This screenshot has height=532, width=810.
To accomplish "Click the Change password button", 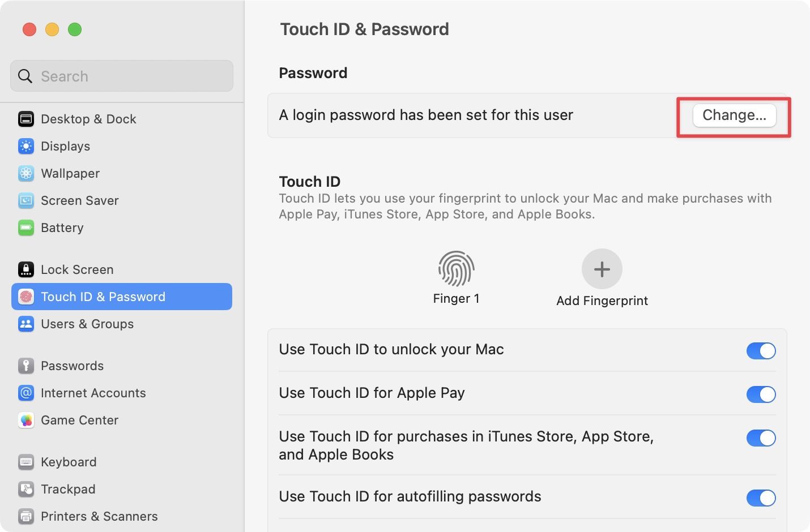I will (x=734, y=115).
